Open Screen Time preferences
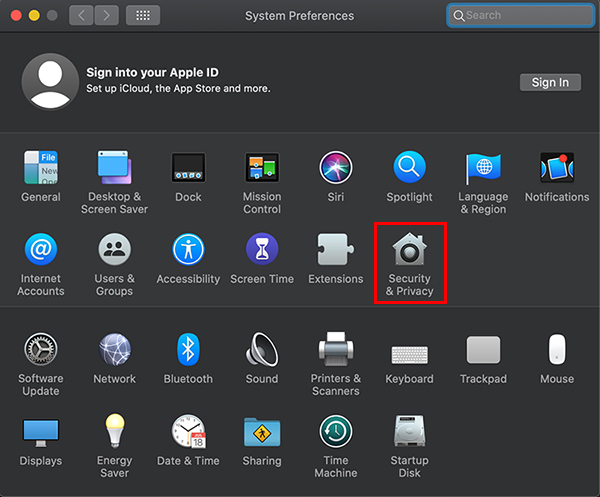 262,250
